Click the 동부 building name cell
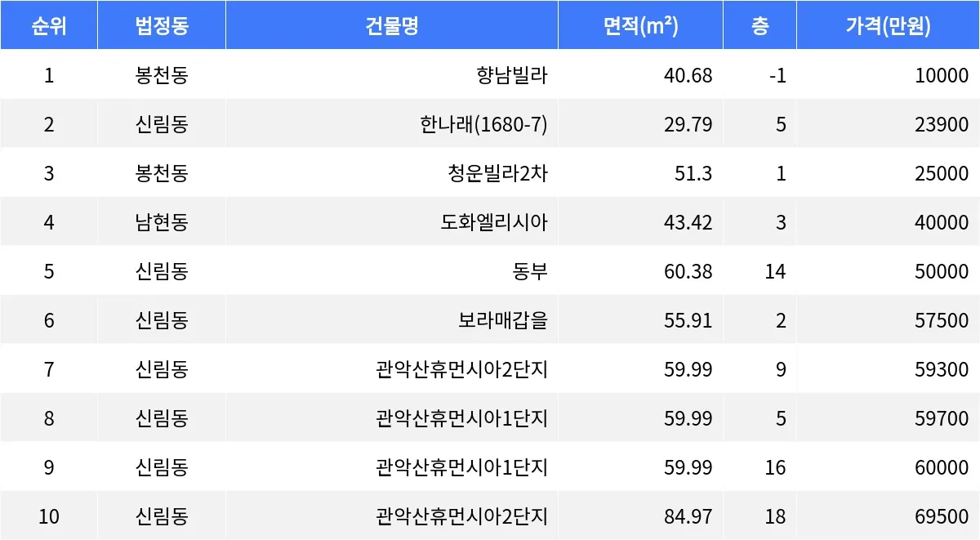The width and height of the screenshot is (980, 540). pyautogui.click(x=530, y=271)
